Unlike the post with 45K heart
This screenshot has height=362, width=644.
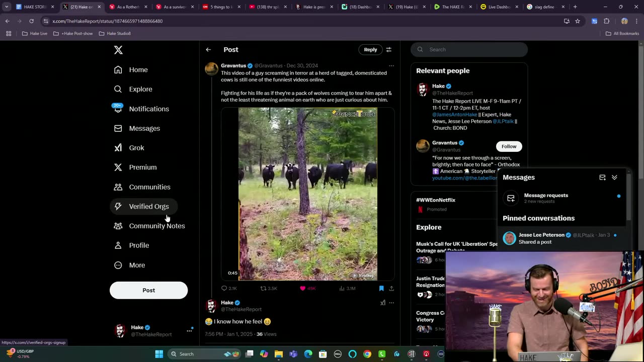307,289
